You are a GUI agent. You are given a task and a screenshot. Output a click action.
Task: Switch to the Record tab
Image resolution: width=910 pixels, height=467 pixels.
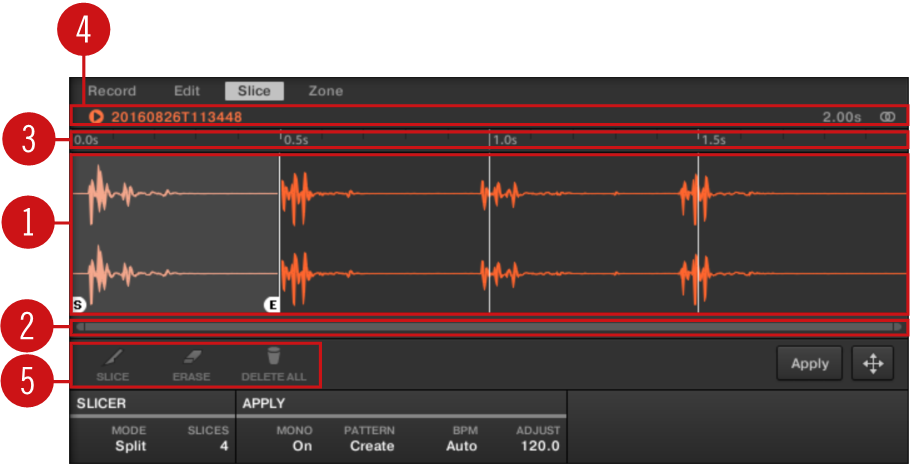coord(112,91)
